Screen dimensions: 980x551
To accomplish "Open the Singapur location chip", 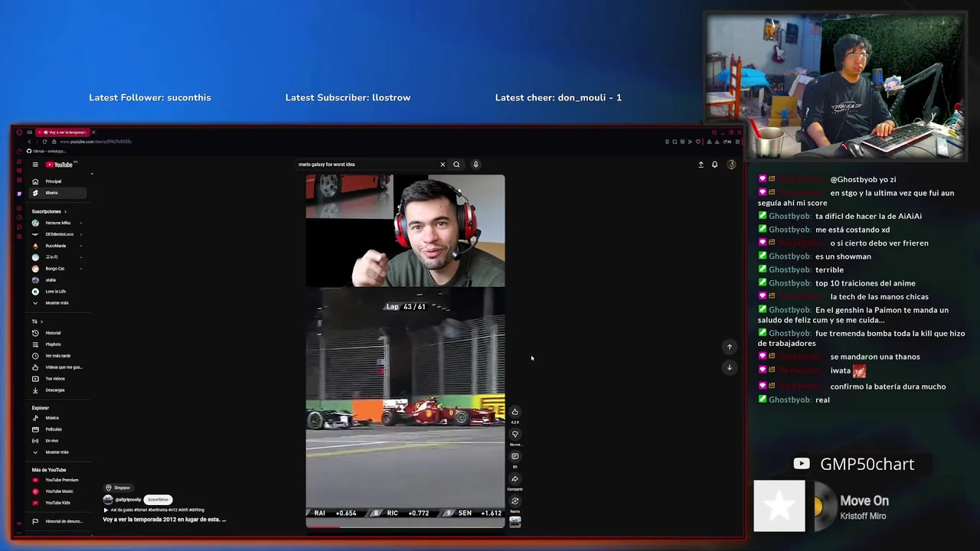I will point(119,487).
